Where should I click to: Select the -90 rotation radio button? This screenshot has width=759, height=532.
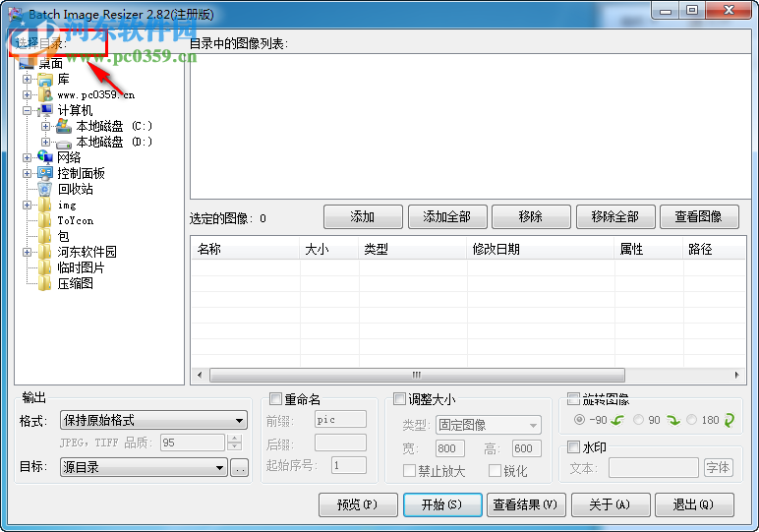(579, 420)
